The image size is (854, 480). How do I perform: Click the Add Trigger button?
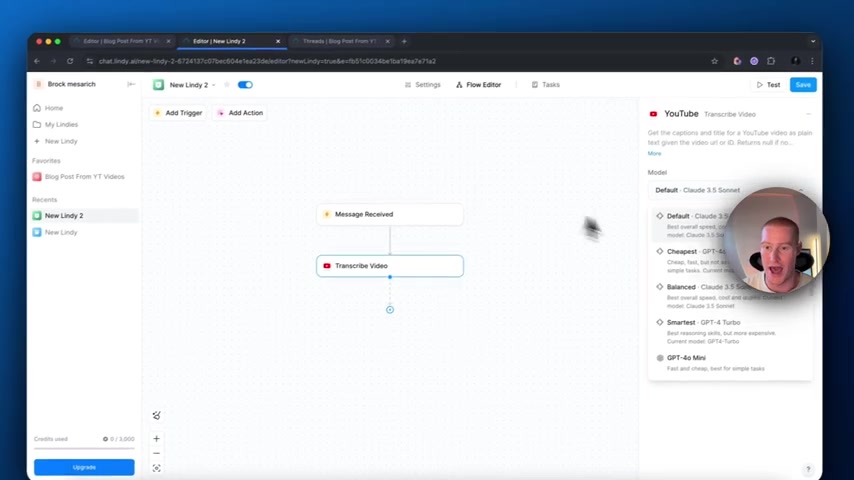click(178, 113)
